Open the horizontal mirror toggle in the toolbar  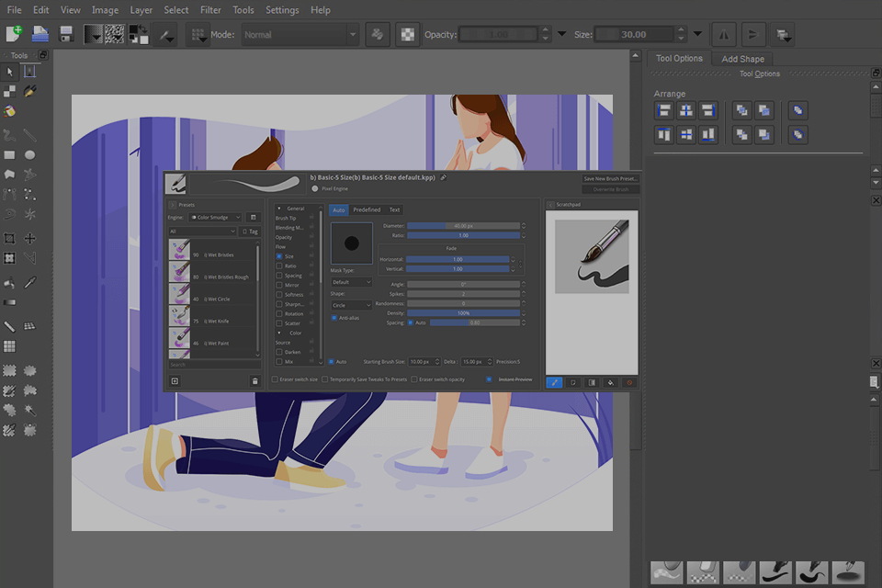(723, 34)
